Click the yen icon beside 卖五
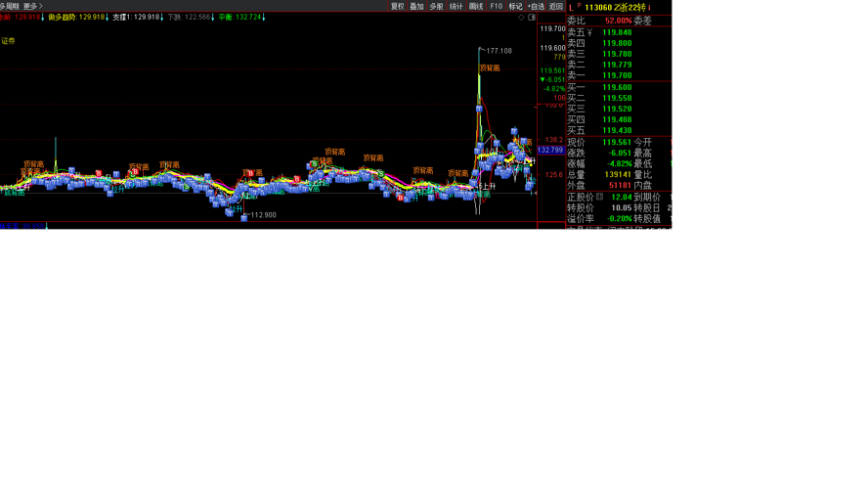Image resolution: width=868 pixels, height=489 pixels. point(589,32)
